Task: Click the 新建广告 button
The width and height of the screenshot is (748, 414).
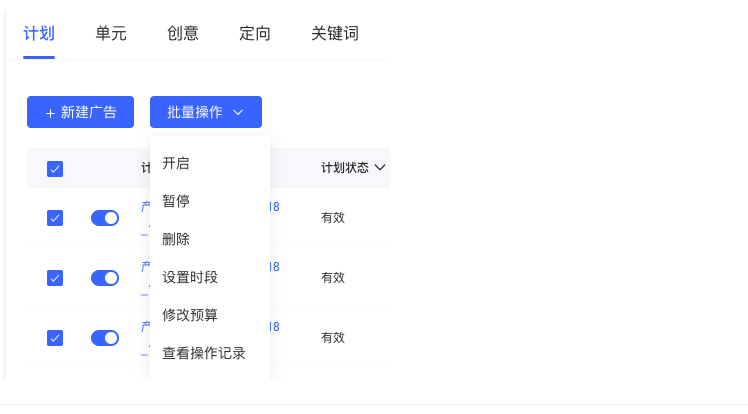Action: click(x=81, y=112)
